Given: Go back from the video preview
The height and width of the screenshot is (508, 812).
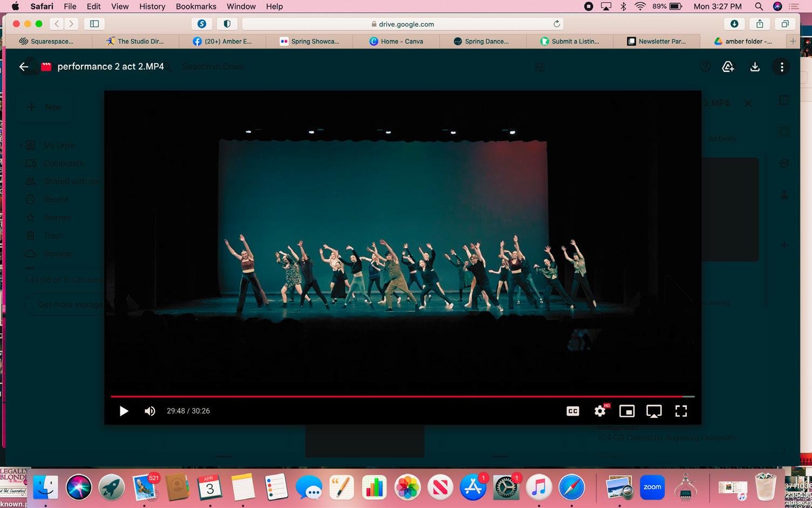Looking at the screenshot, I should coord(24,66).
